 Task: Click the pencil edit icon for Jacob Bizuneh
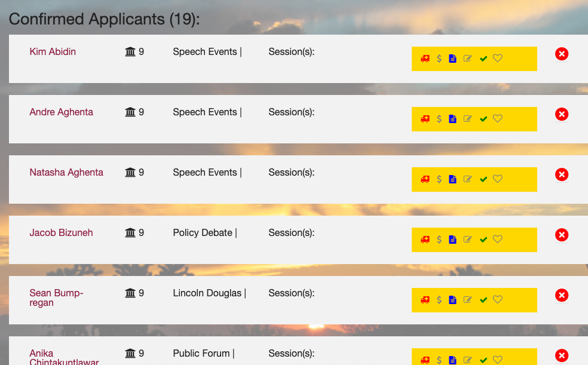[467, 239]
